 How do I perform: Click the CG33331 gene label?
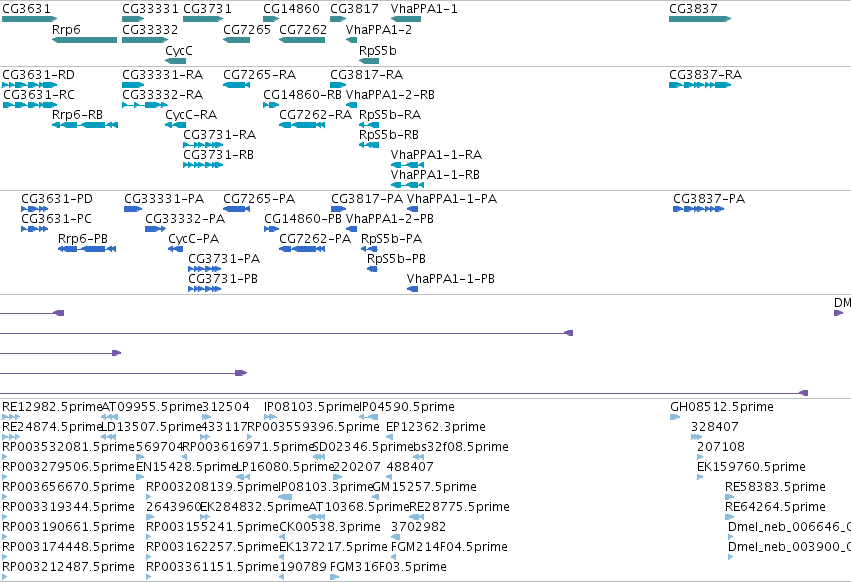click(150, 9)
